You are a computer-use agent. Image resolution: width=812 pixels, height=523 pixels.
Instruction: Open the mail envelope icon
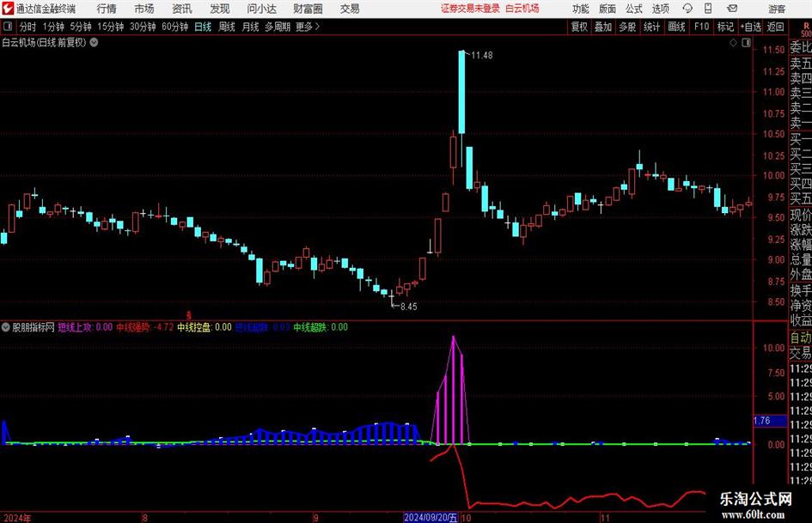pyautogui.click(x=732, y=9)
